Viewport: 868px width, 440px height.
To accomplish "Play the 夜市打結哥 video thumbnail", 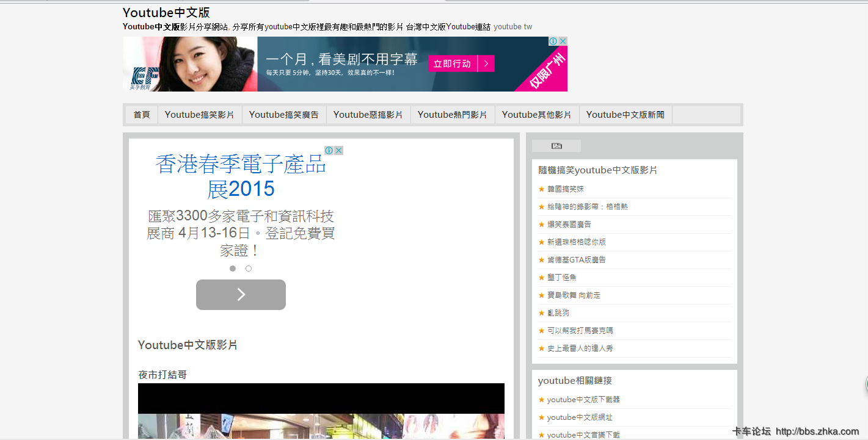I will click(x=321, y=411).
